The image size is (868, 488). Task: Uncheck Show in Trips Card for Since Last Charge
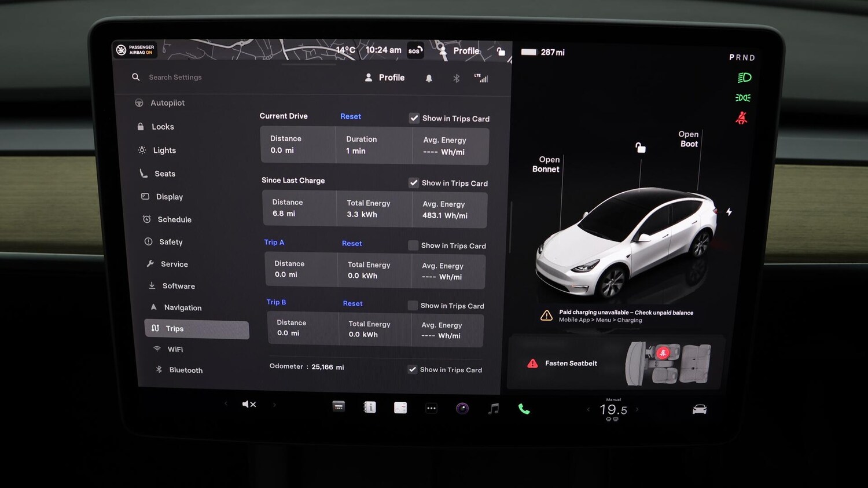pyautogui.click(x=414, y=183)
